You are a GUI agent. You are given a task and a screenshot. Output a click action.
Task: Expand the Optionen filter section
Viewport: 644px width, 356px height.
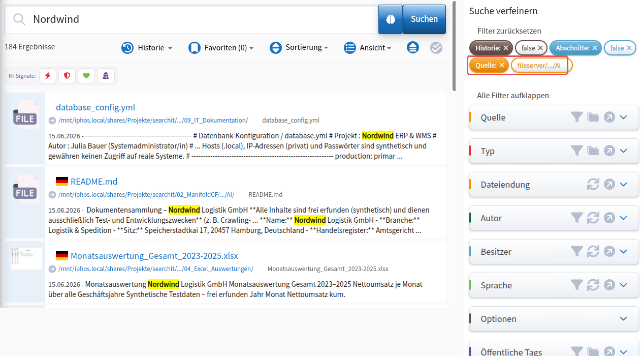click(x=554, y=319)
